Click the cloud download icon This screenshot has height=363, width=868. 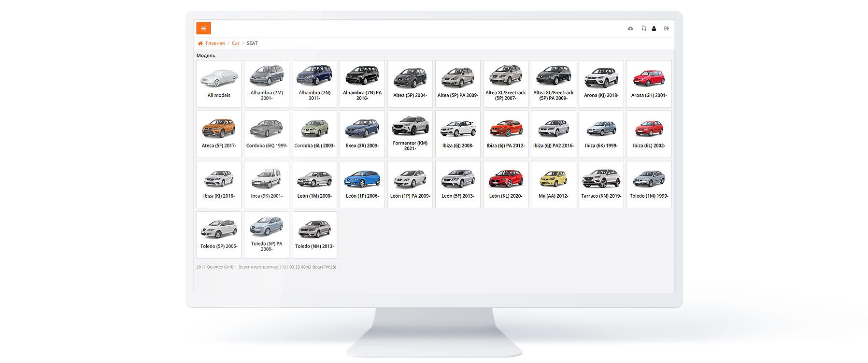(630, 29)
